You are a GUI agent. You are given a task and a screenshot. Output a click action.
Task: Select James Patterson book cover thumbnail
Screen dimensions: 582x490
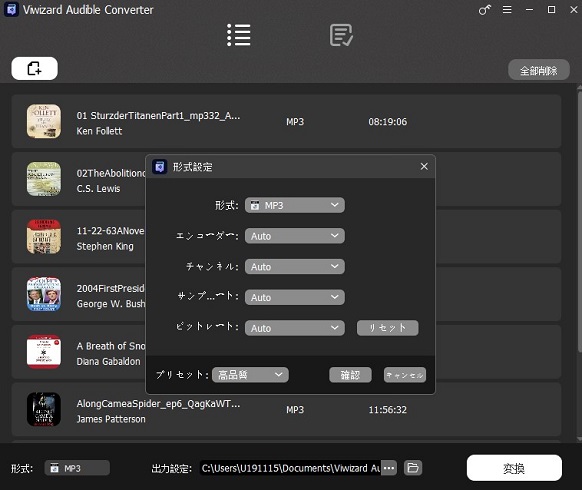44,409
